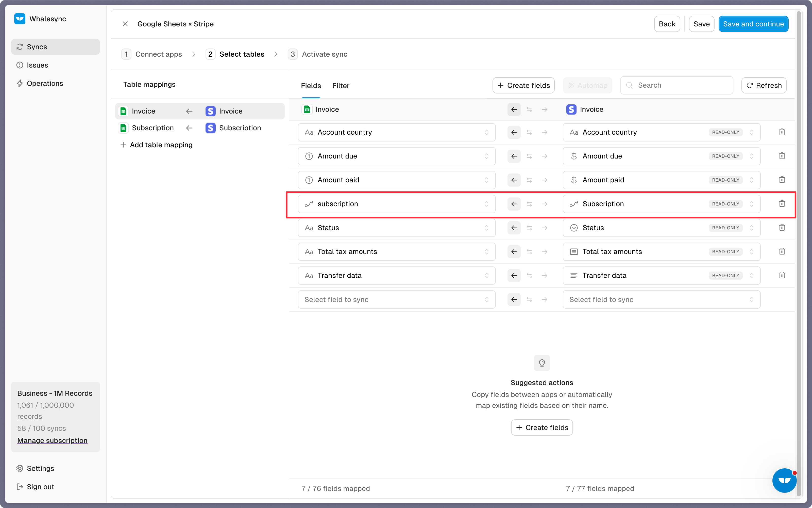Delete the Subscription field mapping

click(x=782, y=204)
